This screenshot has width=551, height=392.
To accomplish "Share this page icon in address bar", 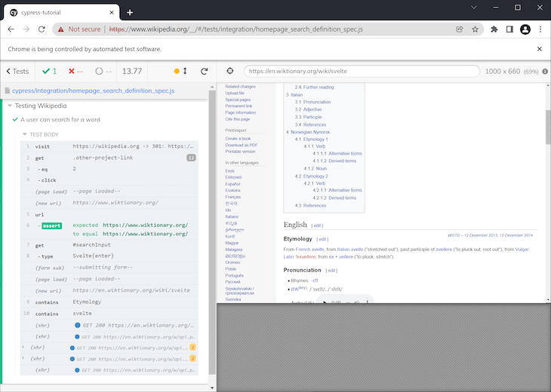I will click(x=459, y=29).
